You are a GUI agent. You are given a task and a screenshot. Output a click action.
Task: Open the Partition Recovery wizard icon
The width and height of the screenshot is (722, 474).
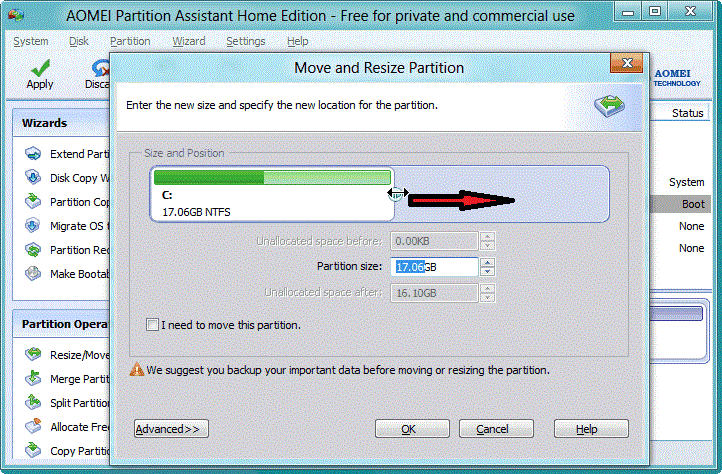[33, 250]
